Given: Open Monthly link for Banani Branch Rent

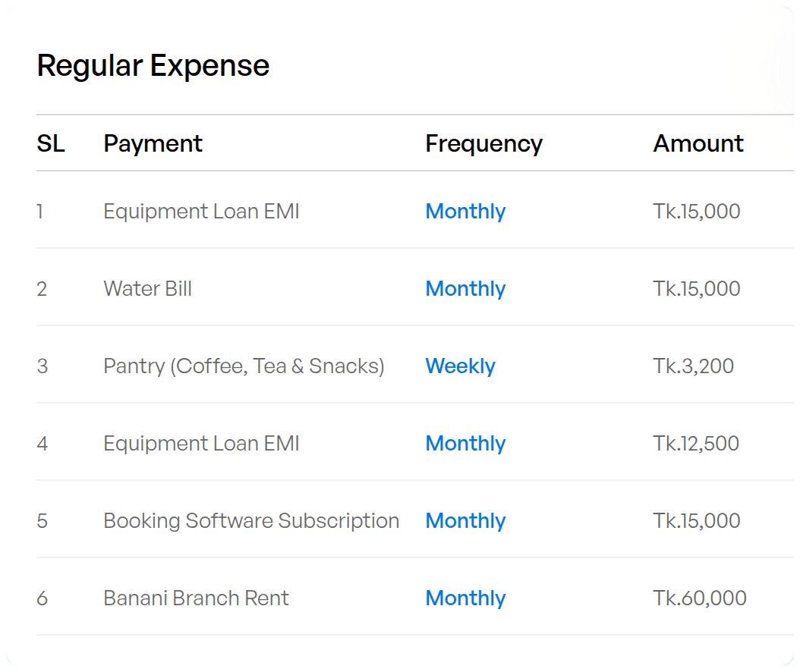Looking at the screenshot, I should 465,598.
